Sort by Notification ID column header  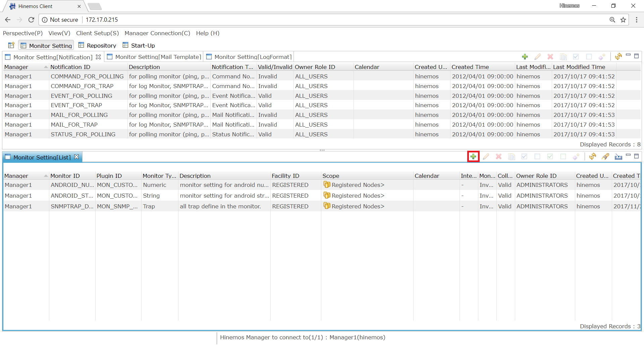point(88,67)
